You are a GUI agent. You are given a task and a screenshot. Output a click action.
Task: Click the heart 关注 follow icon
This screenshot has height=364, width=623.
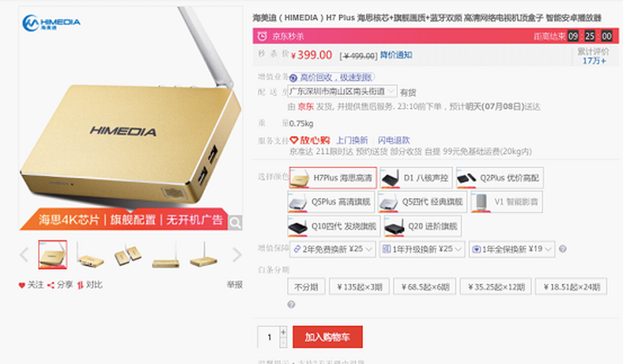click(x=22, y=285)
